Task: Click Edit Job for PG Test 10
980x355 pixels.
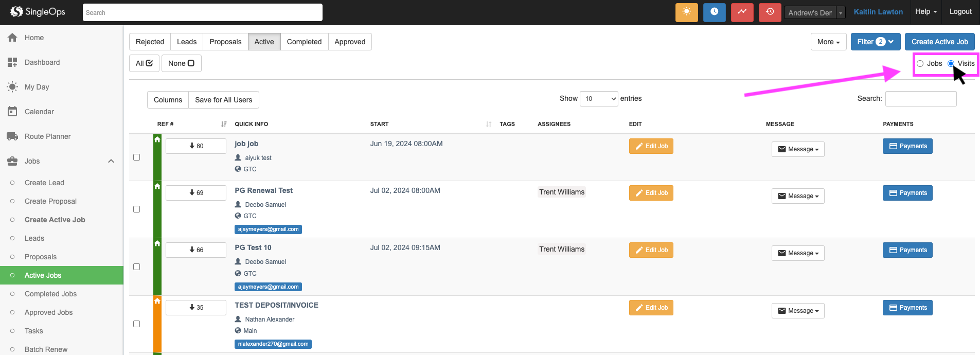Action: click(x=651, y=250)
